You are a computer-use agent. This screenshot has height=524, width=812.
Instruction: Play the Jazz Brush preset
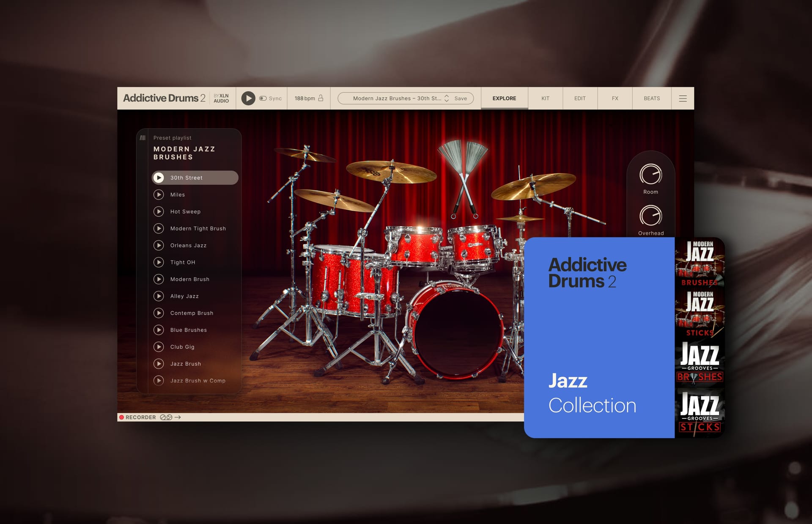pos(159,364)
